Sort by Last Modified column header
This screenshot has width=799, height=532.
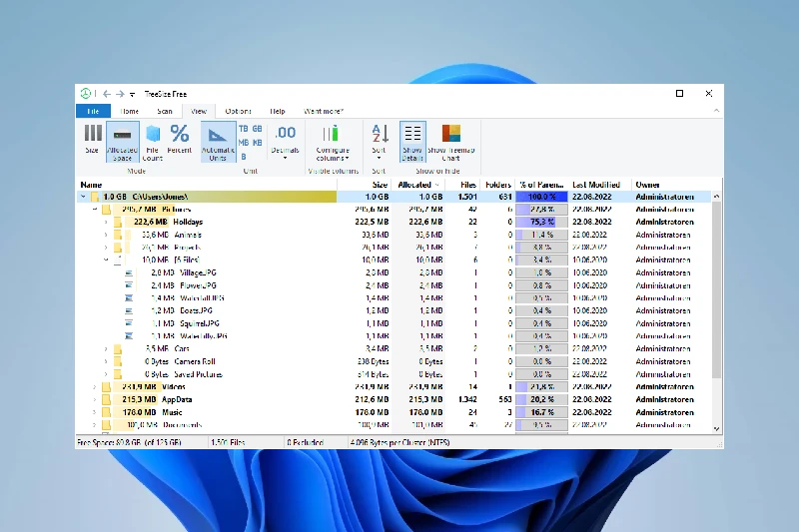pos(598,185)
